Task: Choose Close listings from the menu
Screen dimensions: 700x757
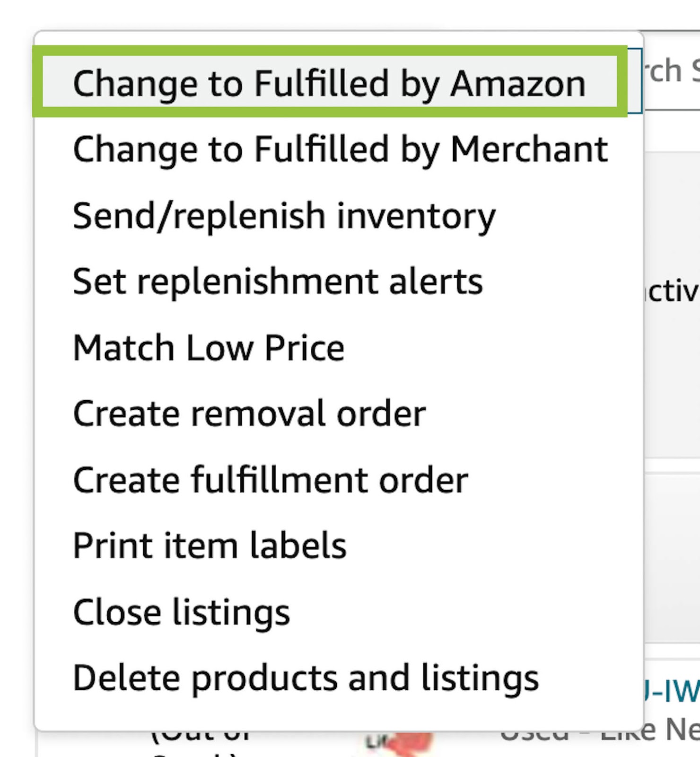Action: pyautogui.click(x=181, y=612)
